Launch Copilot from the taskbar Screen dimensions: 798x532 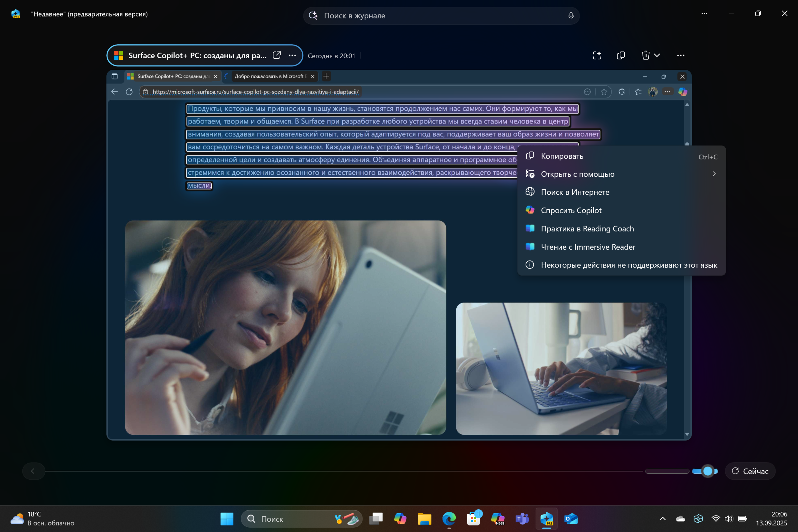coord(400,519)
